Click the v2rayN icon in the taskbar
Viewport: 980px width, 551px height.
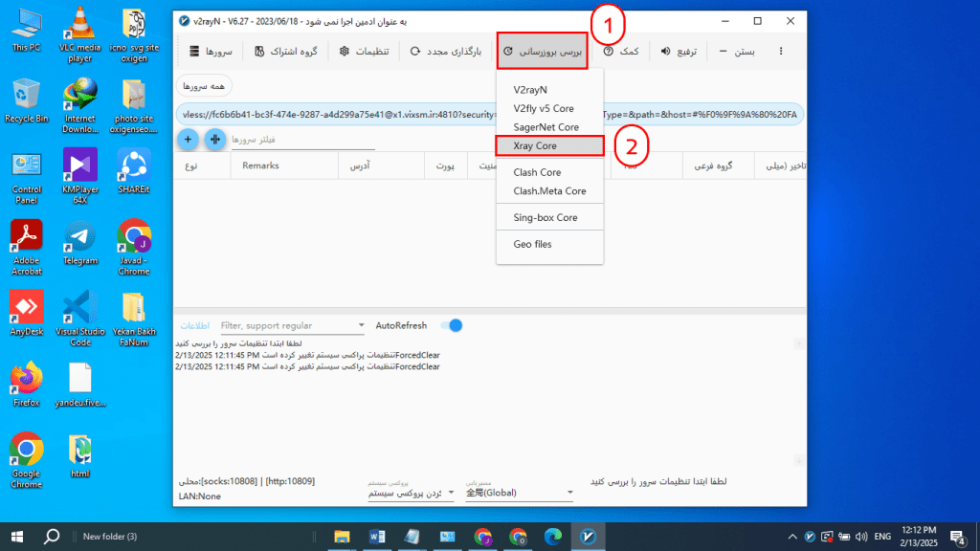click(589, 537)
